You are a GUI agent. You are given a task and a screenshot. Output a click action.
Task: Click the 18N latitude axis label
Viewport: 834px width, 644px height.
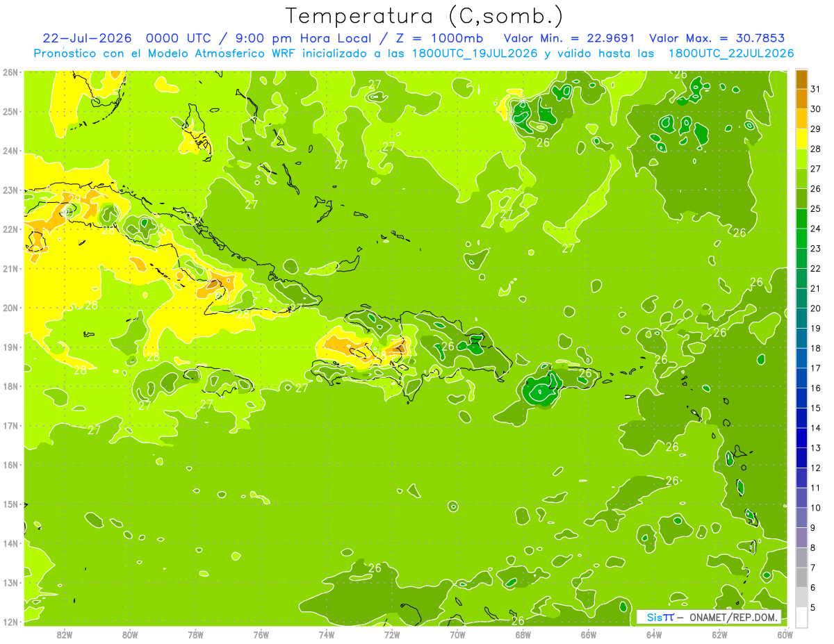[x=10, y=386]
